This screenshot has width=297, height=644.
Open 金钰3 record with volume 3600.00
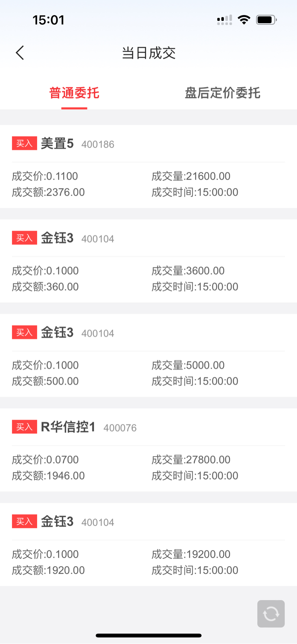148,261
